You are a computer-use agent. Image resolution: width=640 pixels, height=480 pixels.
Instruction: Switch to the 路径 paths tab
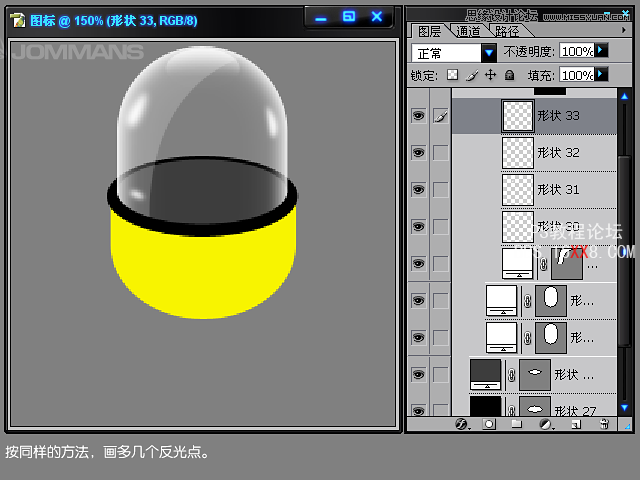click(506, 31)
